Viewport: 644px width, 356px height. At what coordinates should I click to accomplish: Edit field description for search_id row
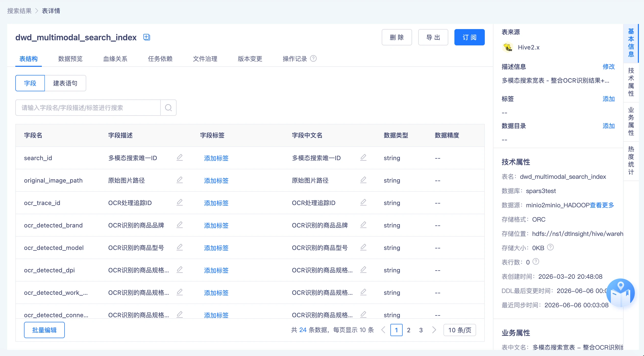pos(180,157)
